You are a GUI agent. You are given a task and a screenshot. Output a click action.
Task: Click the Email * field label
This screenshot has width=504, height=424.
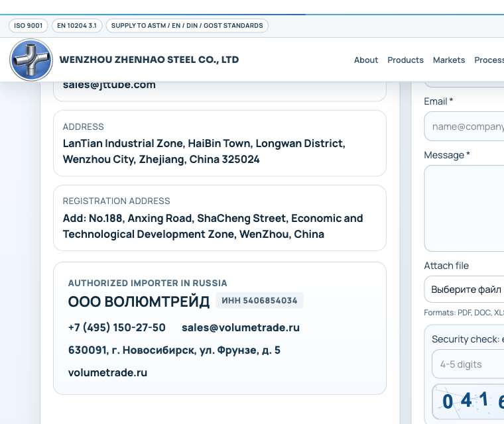click(438, 101)
